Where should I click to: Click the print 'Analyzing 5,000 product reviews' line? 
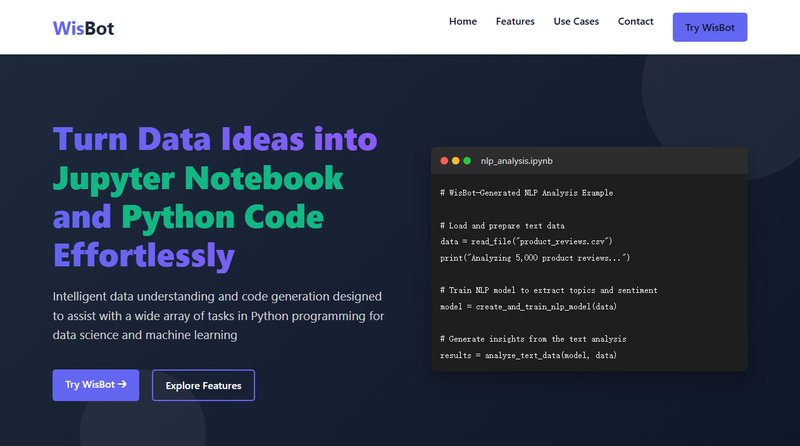pos(535,258)
